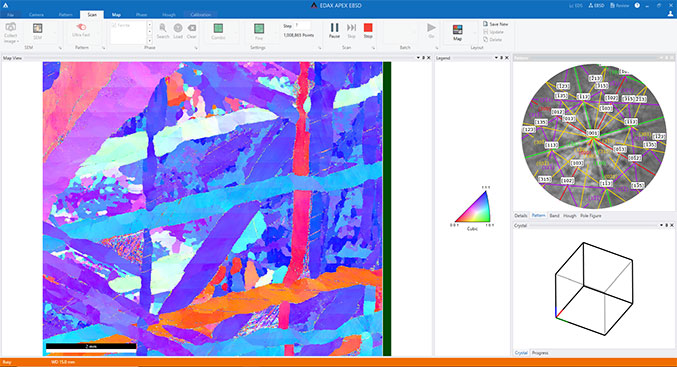Open the Band tab

pyautogui.click(x=554, y=215)
